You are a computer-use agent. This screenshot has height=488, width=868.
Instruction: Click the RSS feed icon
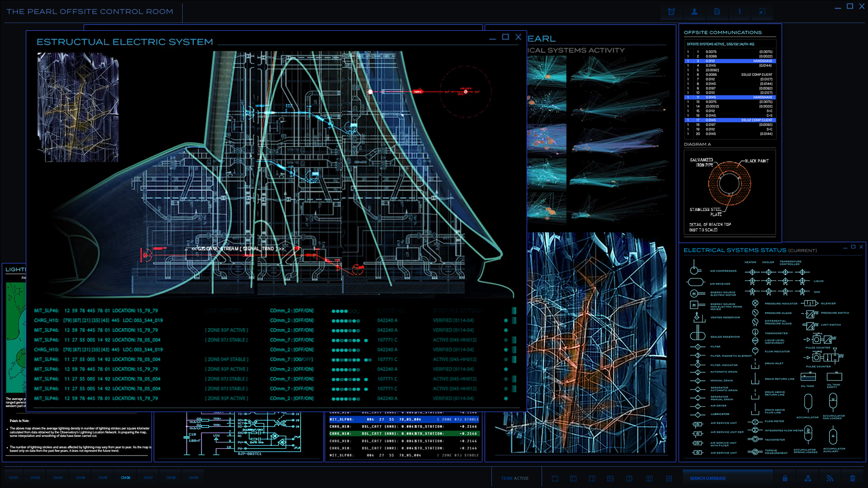pyautogui.click(x=830, y=478)
